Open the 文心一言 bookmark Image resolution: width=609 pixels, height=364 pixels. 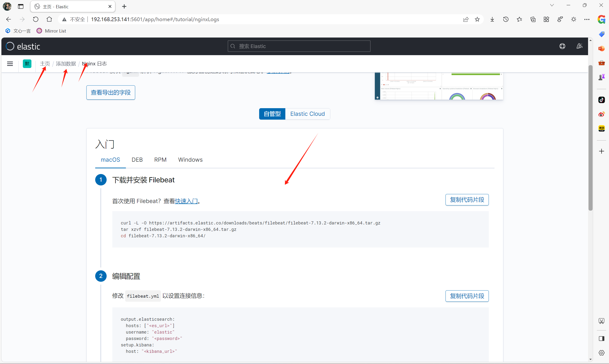click(18, 31)
